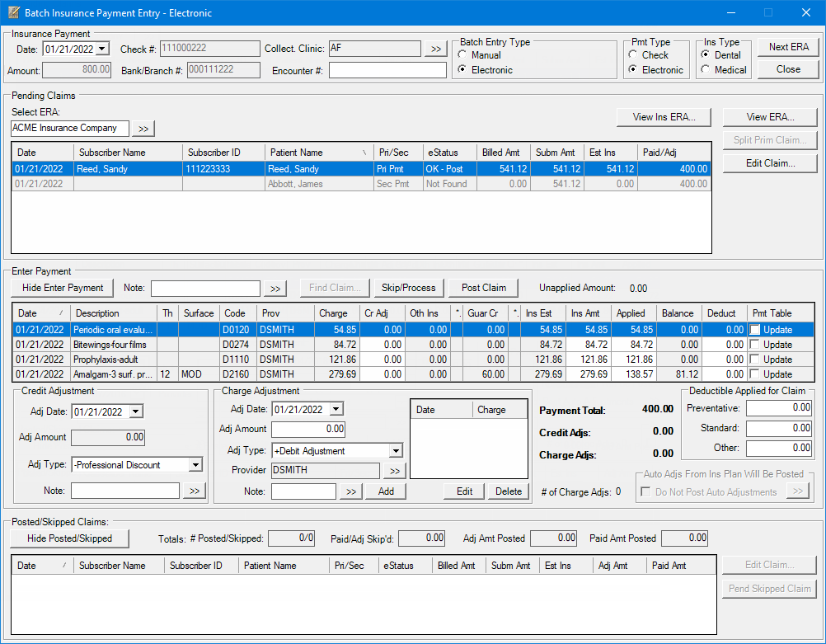This screenshot has width=826, height=644.
Task: Click the >> button beside Charge Adjustment Note
Action: point(350,491)
